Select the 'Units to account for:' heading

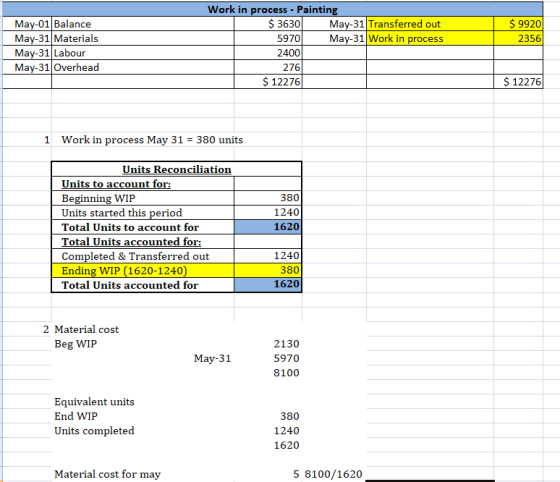116,184
